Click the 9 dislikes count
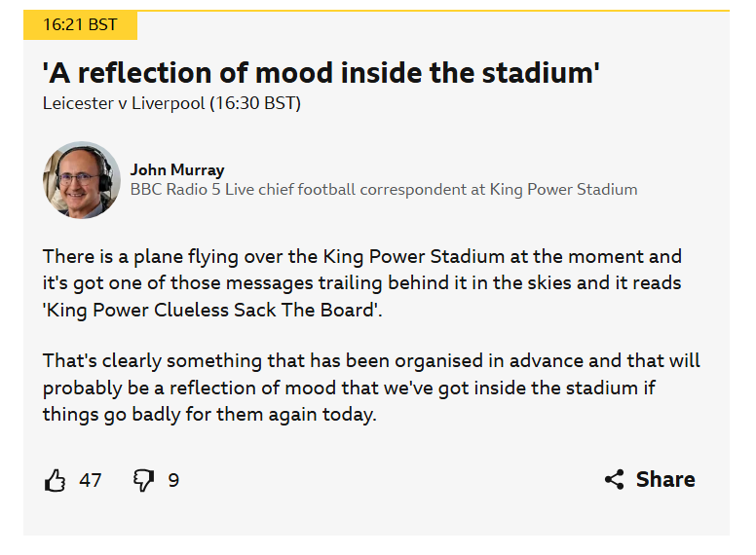The width and height of the screenshot is (756, 555). click(x=173, y=480)
